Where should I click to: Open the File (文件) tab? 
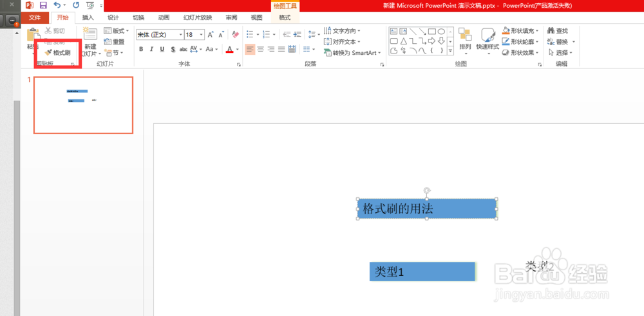pyautogui.click(x=35, y=17)
